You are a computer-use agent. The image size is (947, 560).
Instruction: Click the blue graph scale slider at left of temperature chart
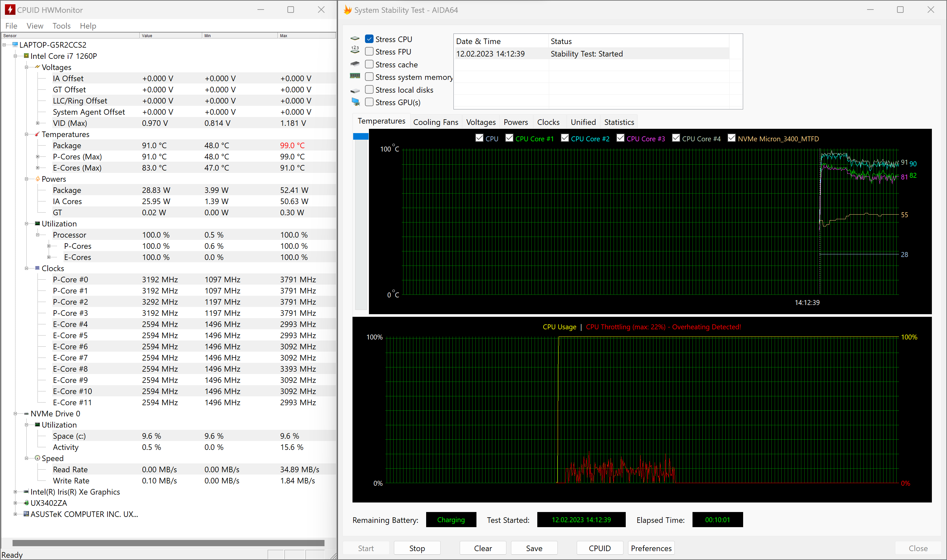(x=360, y=136)
